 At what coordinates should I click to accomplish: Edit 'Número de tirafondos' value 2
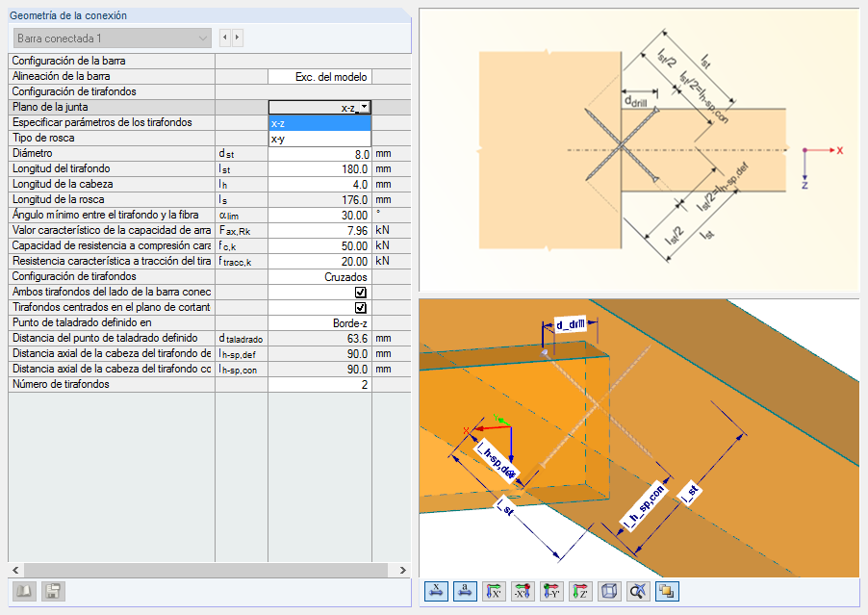pos(319,385)
